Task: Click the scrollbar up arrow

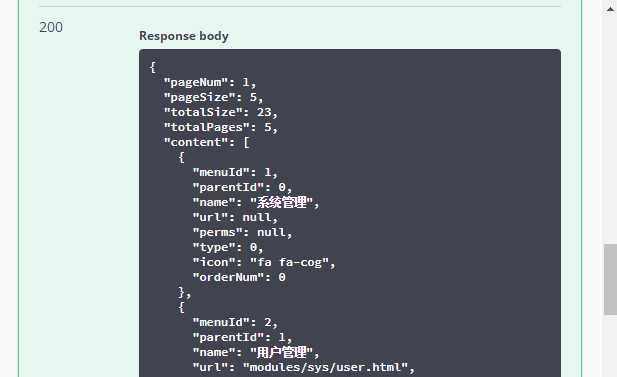Action: pyautogui.click(x=610, y=8)
